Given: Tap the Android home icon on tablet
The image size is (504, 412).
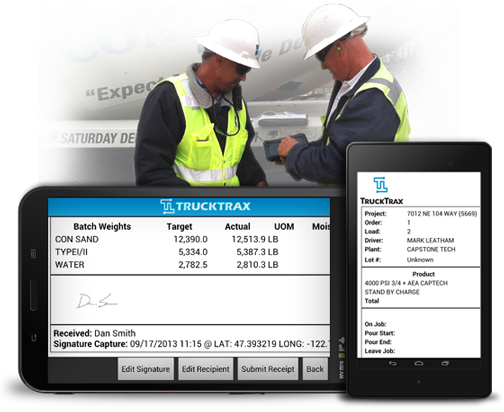Looking at the screenshot, I should click(x=419, y=363).
